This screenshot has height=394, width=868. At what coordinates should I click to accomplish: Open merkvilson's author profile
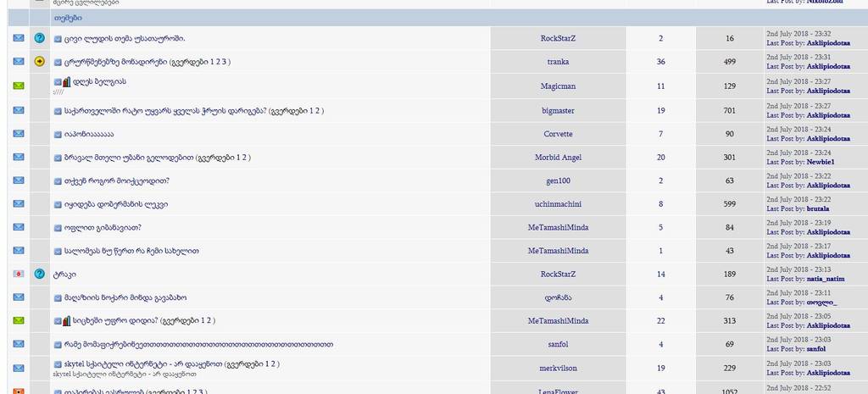(x=558, y=369)
